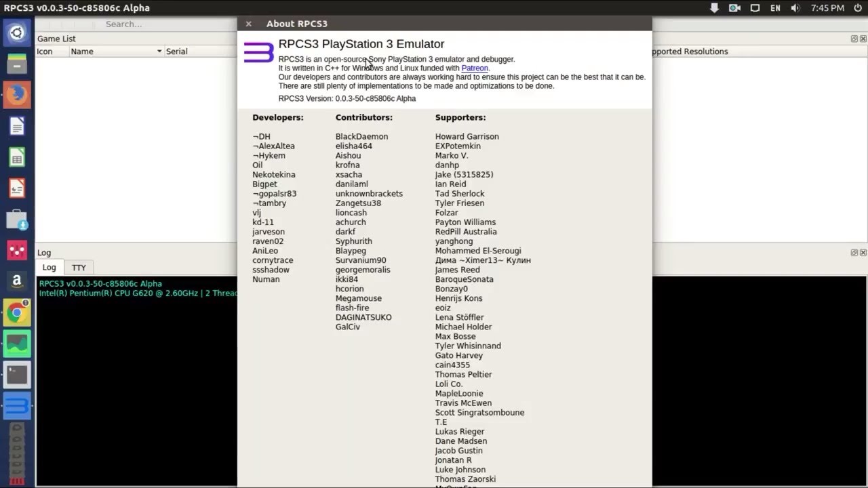Select supporter name BaroqueSonata
Image resolution: width=868 pixels, height=488 pixels.
coord(465,279)
